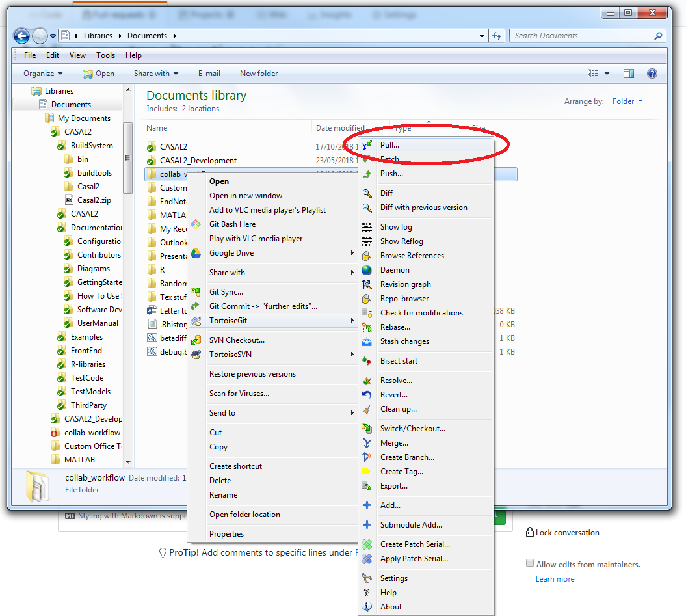Click the Settings wrench icon
Screen dimensions: 686x616
[367, 578]
